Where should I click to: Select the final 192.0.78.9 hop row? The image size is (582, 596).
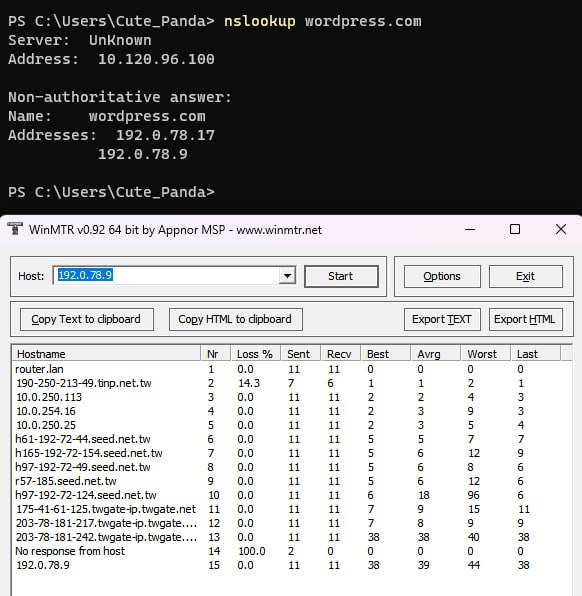coord(291,565)
